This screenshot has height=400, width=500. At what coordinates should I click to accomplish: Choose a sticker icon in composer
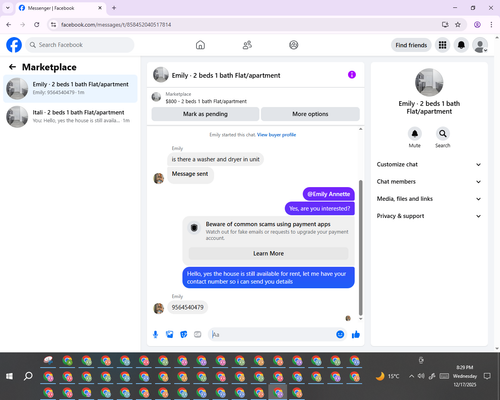[184, 334]
